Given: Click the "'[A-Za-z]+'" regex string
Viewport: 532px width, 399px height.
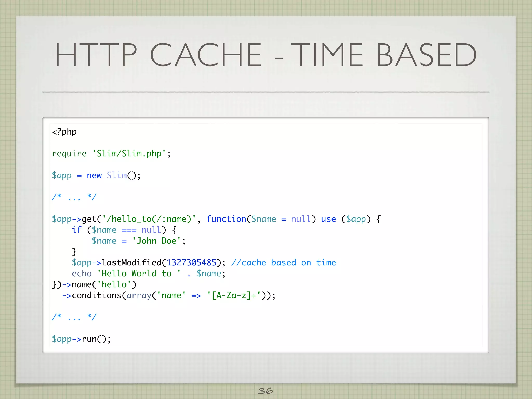Looking at the screenshot, I should point(234,296).
